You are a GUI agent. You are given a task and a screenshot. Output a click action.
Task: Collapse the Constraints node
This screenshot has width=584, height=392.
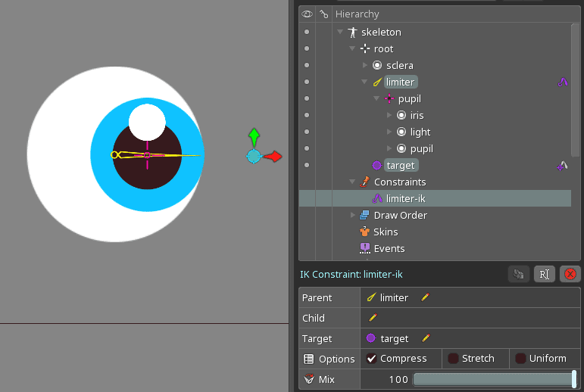(x=353, y=182)
